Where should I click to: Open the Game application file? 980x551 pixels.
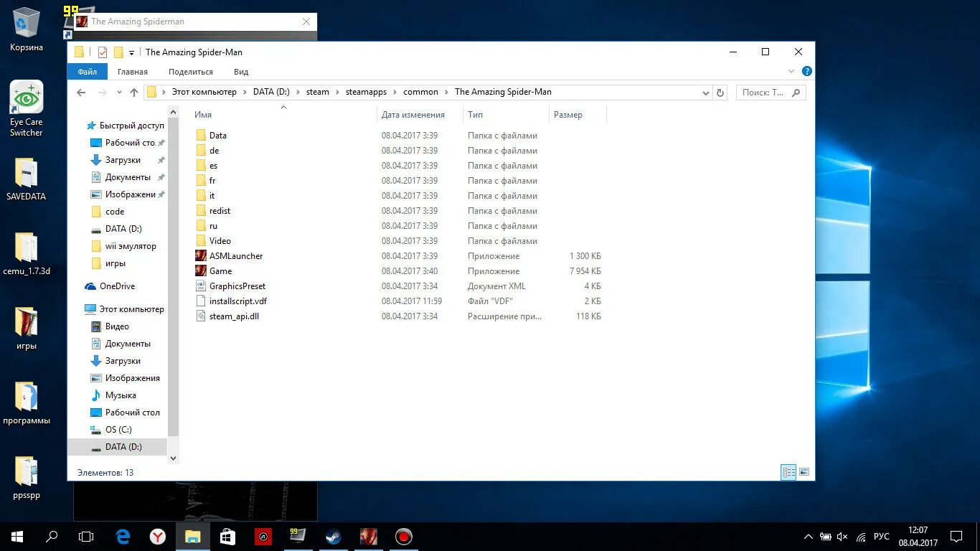coord(220,271)
